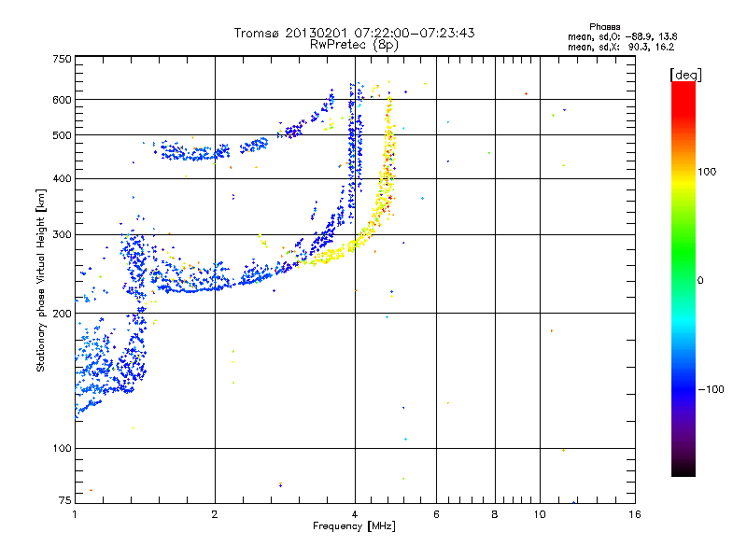This screenshot has width=747, height=560.
Task: Click the colorbar '100' tick label
Action: tap(707, 172)
